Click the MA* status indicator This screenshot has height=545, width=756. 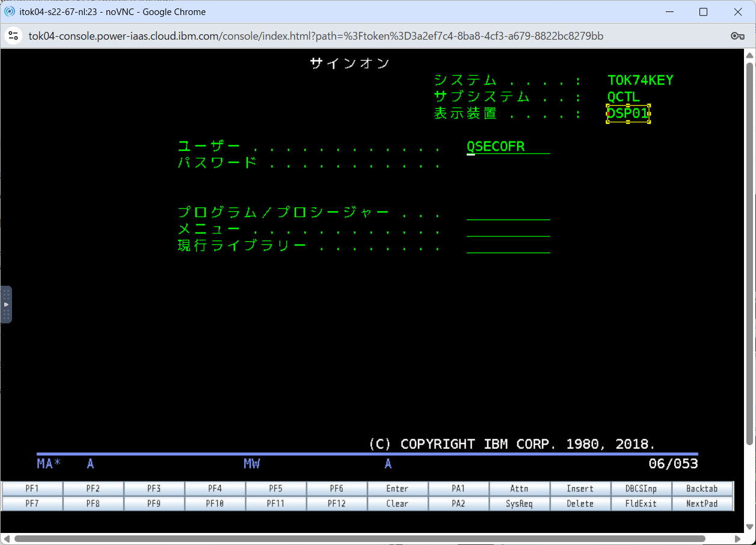pyautogui.click(x=49, y=464)
